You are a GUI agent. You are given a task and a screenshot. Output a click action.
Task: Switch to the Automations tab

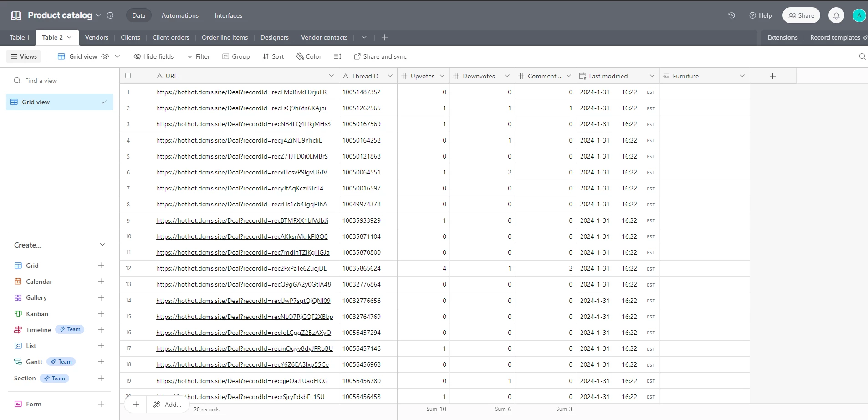180,15
